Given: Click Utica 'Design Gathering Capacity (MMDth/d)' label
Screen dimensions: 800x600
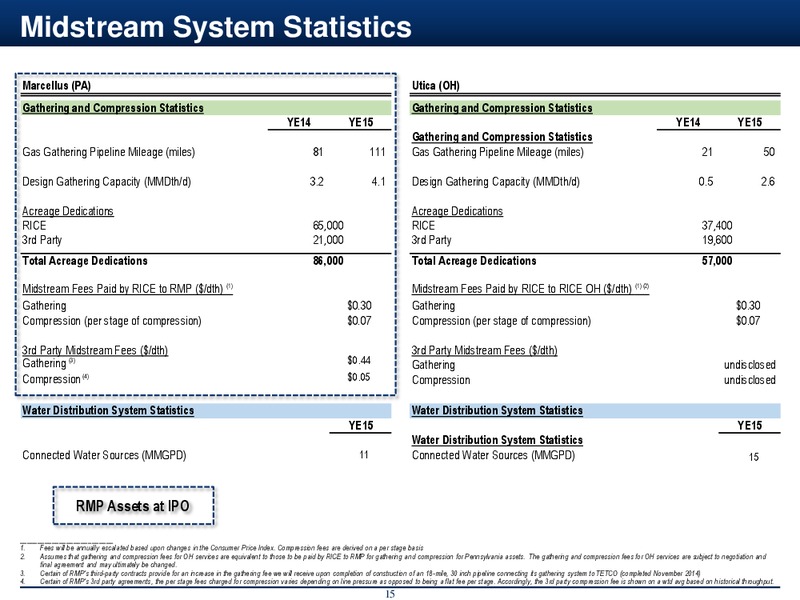Looking at the screenshot, I should [496, 182].
